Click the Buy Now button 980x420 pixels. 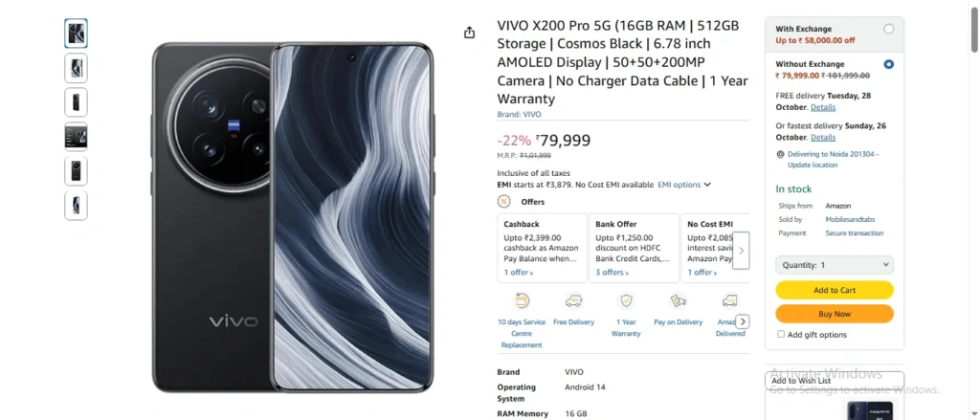(x=835, y=314)
